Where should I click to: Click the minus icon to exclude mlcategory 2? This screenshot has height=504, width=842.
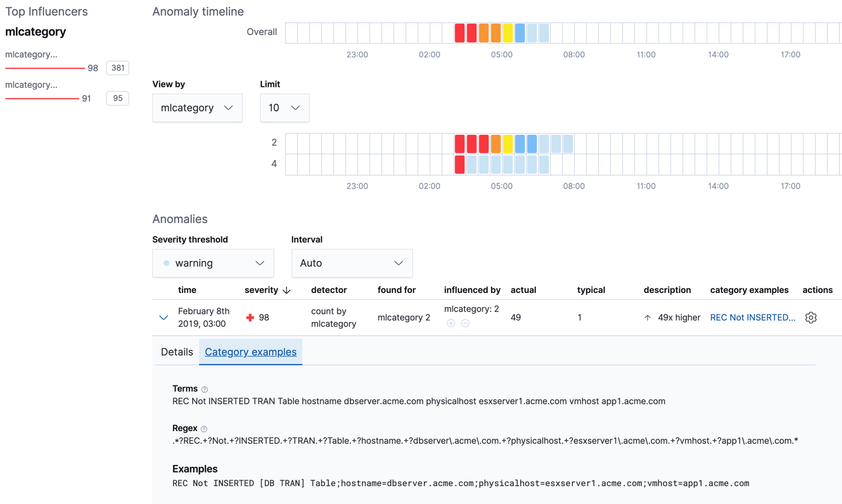tap(465, 323)
